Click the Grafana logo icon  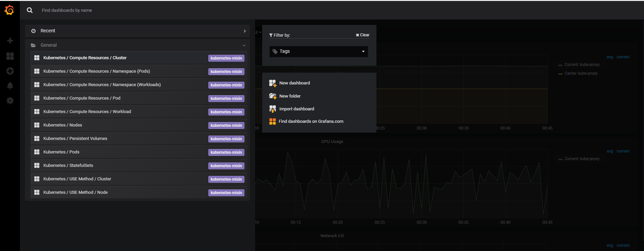(9, 10)
